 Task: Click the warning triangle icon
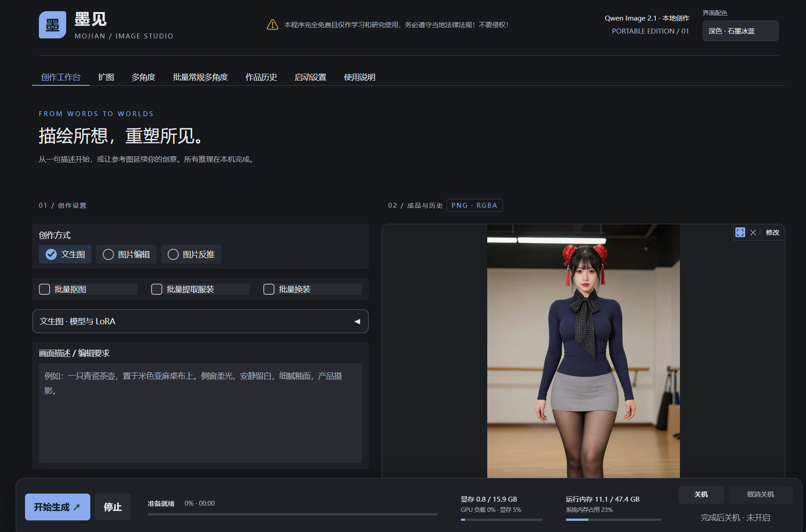pos(273,25)
